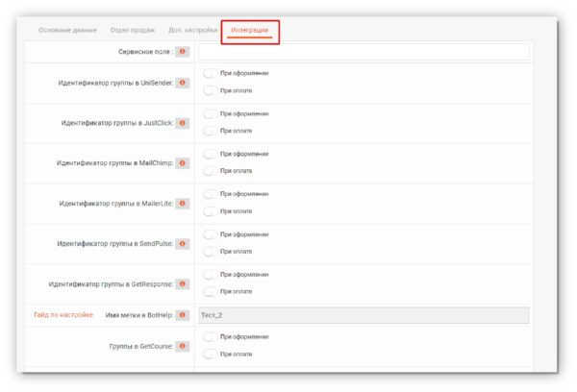Screen dimensions: 577x392
Task: Toggle UniSender 'При оплате' switch
Action: (210, 90)
